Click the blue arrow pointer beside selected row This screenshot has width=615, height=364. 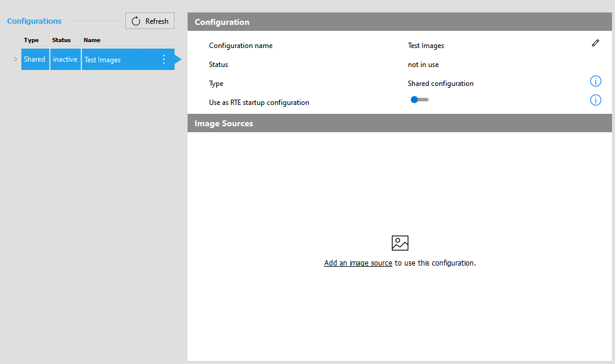[x=178, y=59]
